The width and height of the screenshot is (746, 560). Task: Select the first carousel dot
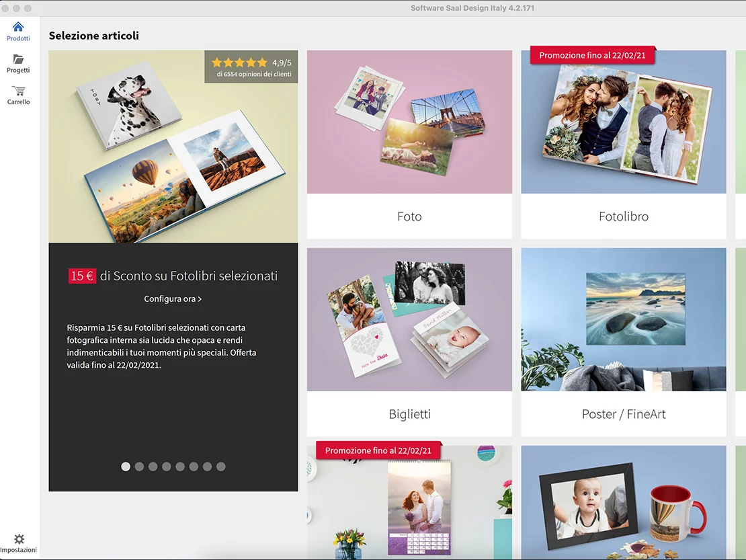(126, 467)
